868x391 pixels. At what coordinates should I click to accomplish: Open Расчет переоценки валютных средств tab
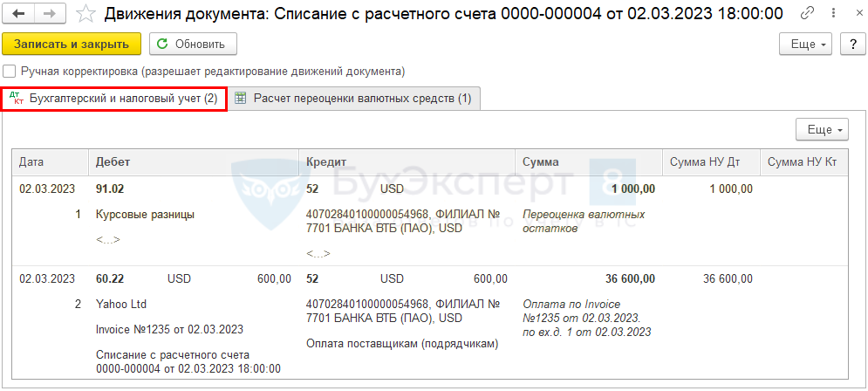353,99
